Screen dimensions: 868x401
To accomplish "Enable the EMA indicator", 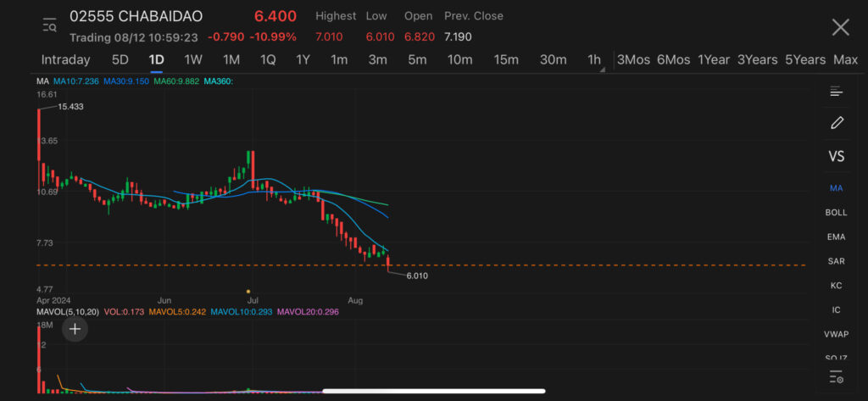I will (836, 237).
